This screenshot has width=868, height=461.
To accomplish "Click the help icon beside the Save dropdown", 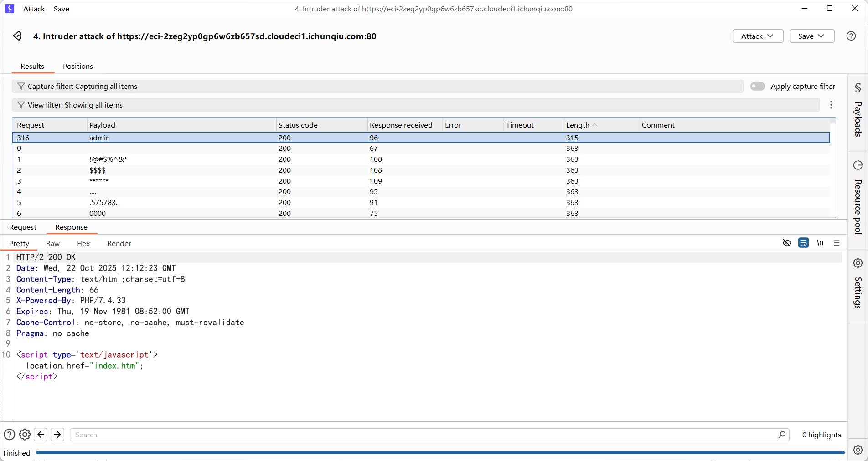I will click(x=851, y=36).
